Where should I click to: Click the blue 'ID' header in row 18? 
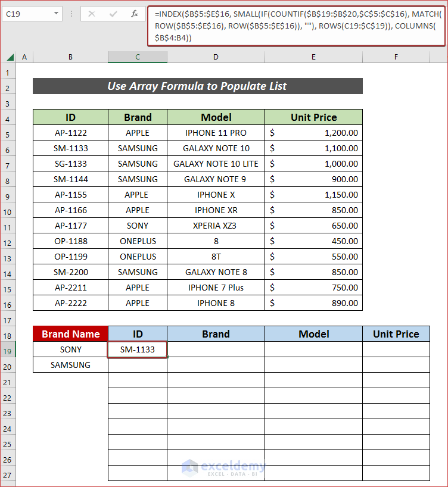coord(138,334)
